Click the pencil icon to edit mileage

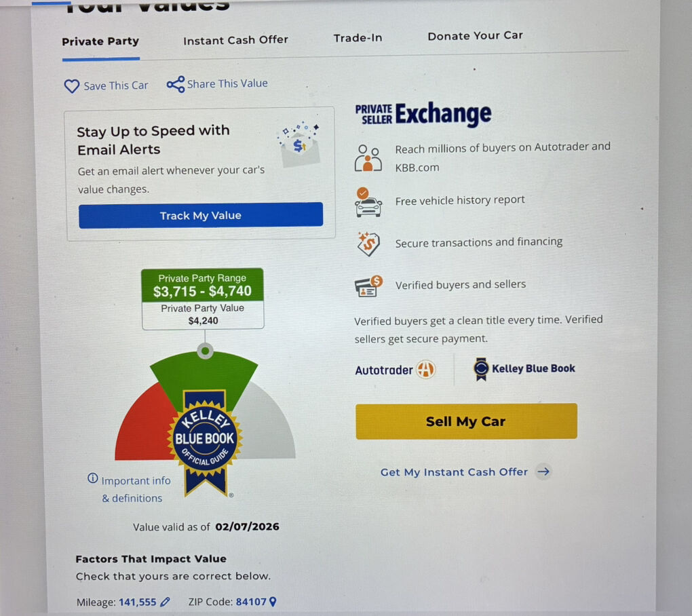click(x=165, y=602)
